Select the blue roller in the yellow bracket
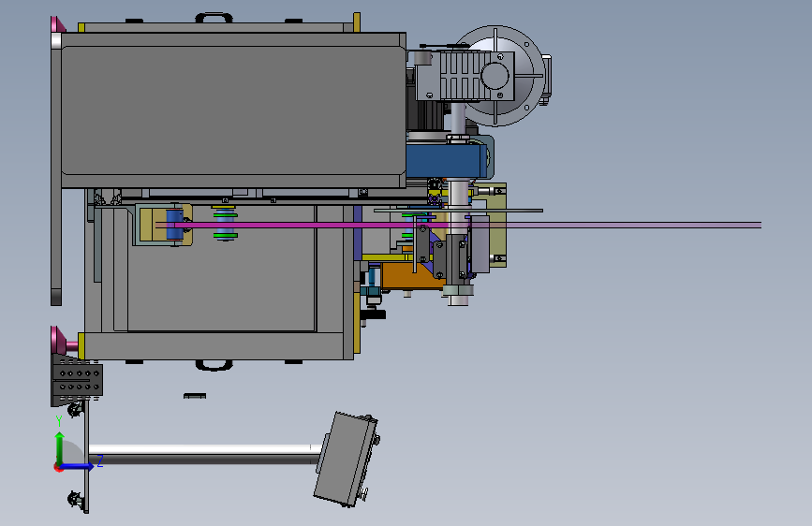 pos(174,225)
